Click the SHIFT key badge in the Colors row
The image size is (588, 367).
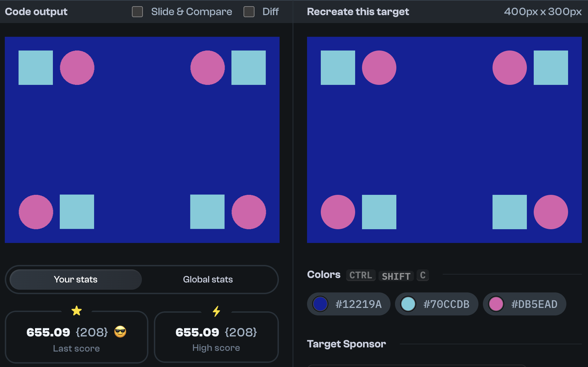(x=396, y=276)
